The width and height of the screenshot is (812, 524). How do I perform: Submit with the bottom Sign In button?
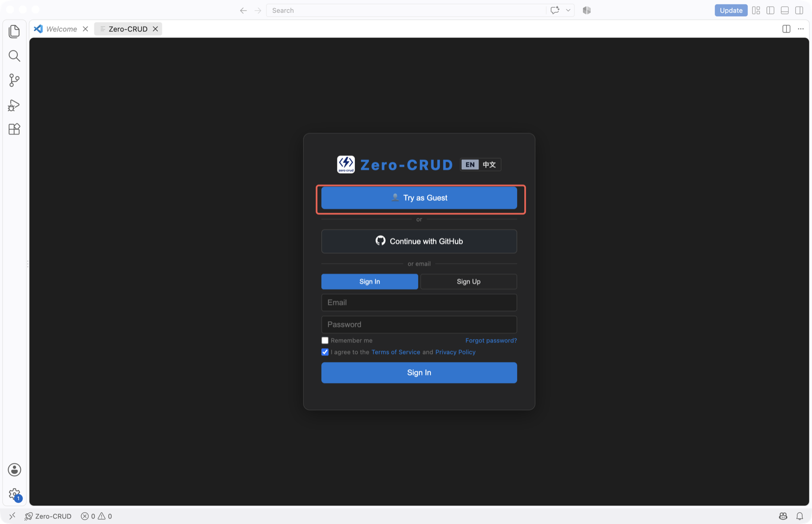coord(419,373)
